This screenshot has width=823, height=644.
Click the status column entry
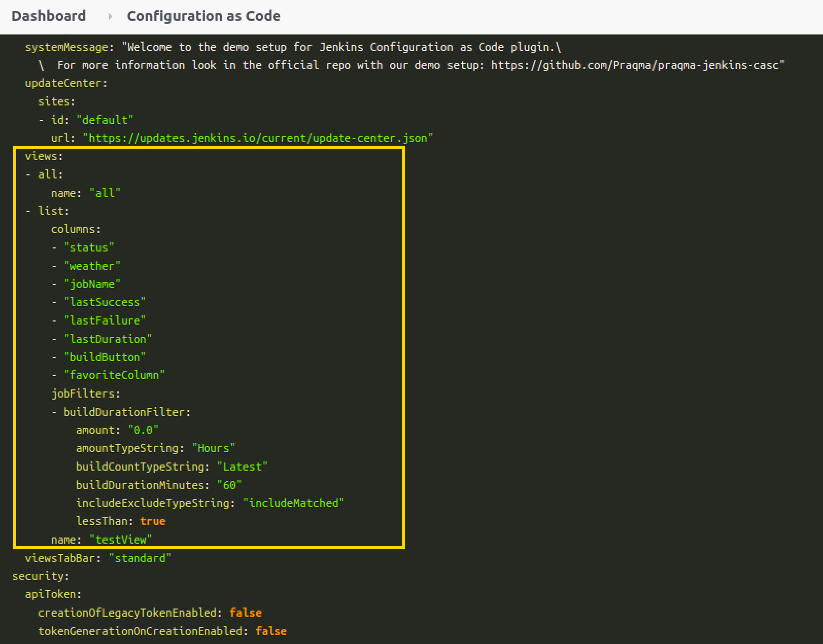tap(89, 247)
